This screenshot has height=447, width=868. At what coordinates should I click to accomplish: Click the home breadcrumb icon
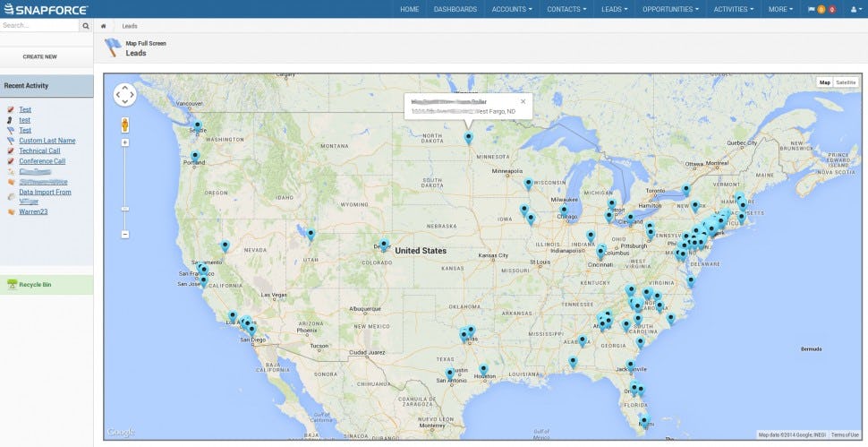[x=104, y=26]
